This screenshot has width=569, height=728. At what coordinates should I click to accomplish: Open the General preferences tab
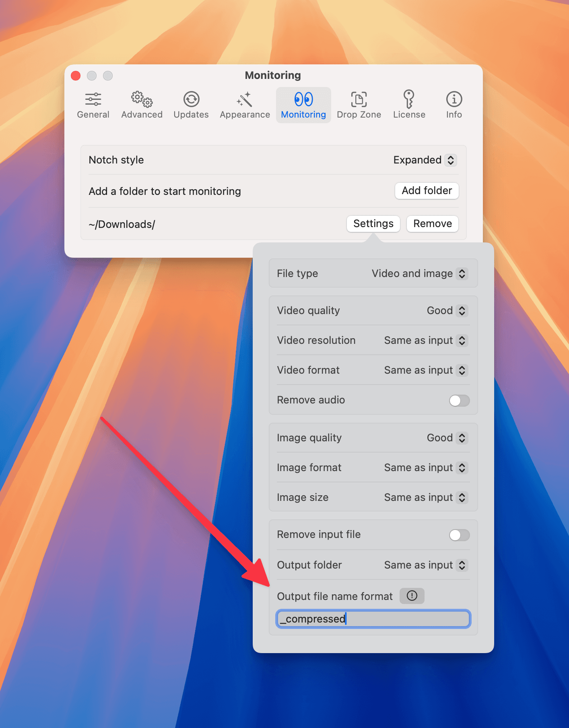tap(93, 105)
